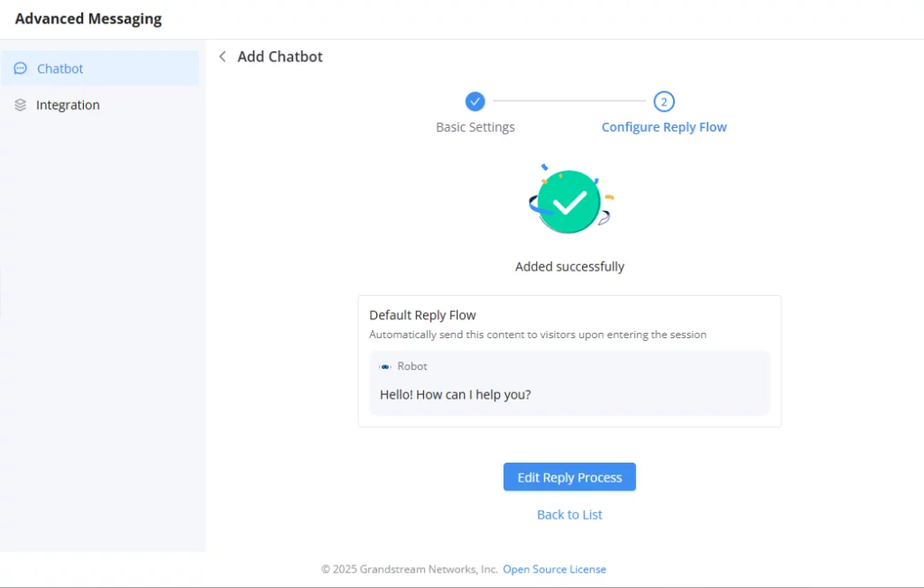Click the Robot avatar icon

tap(384, 366)
